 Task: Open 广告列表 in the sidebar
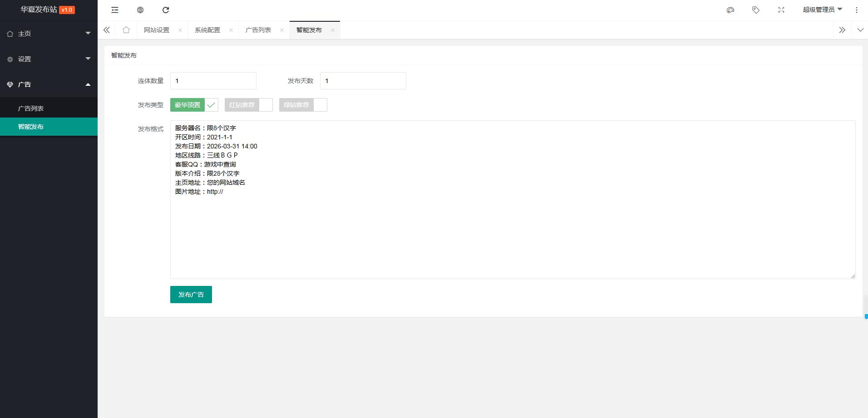(x=31, y=108)
